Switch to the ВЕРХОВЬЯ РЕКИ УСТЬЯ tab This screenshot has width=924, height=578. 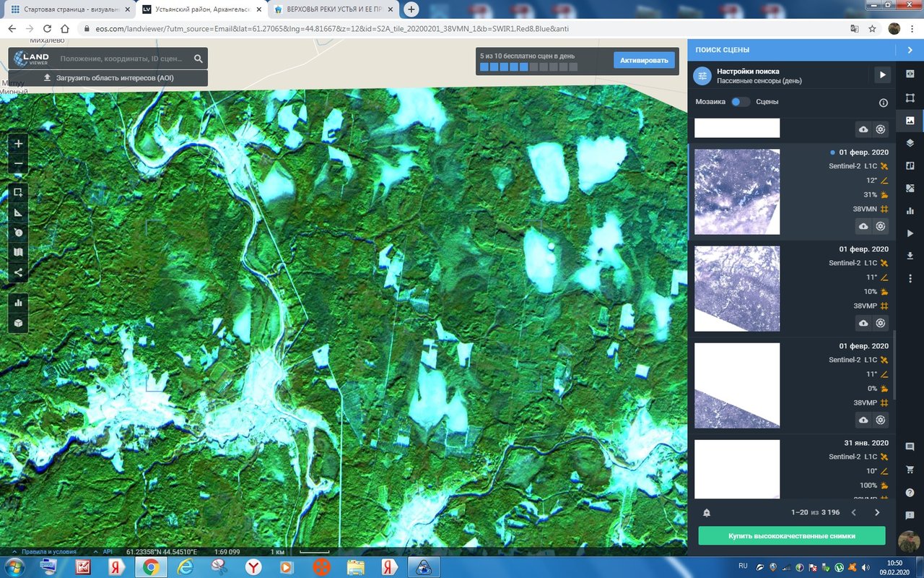tap(333, 9)
